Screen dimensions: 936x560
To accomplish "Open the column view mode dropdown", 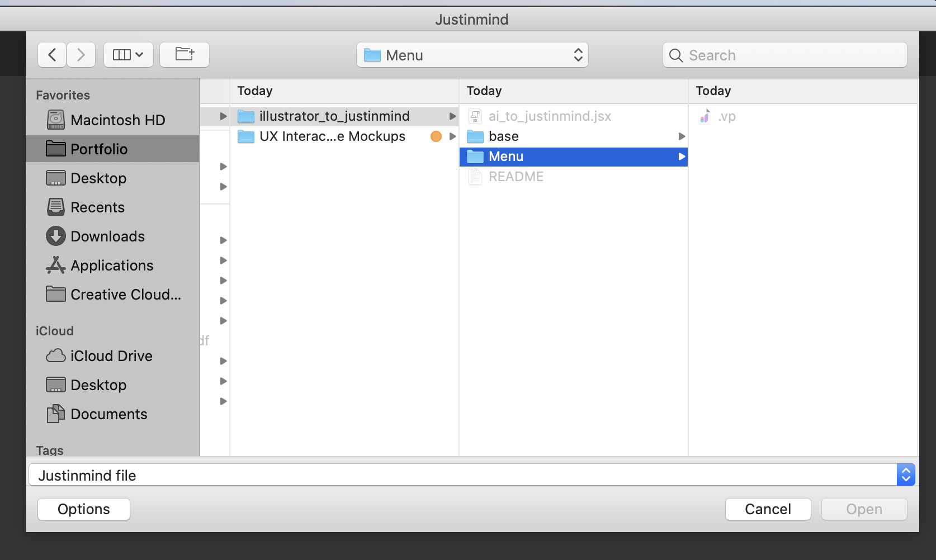I will (129, 55).
